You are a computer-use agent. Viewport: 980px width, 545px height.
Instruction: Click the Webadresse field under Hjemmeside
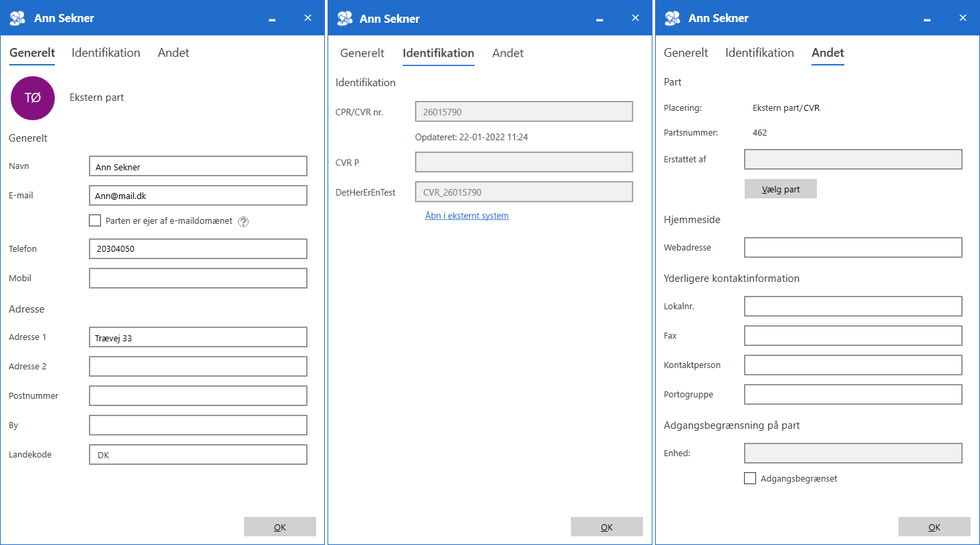[x=852, y=248]
